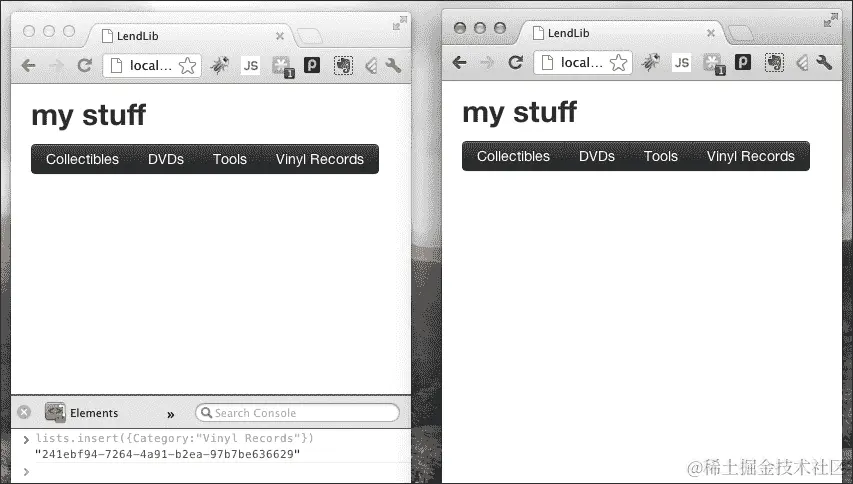Image resolution: width=853 pixels, height=484 pixels.
Task: Select the LendLib tab in the left window
Action: [x=190, y=36]
